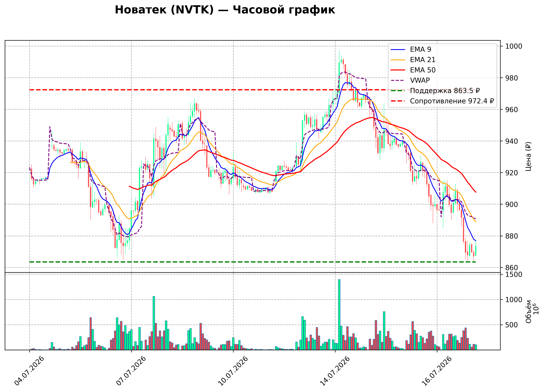Click the EMA 50 legend entry

coord(413,70)
